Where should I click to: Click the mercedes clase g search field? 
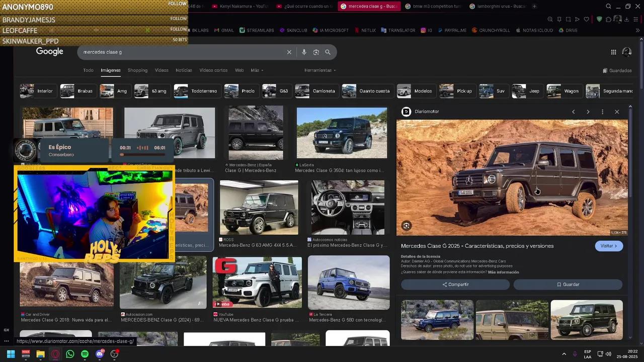tap(181, 52)
